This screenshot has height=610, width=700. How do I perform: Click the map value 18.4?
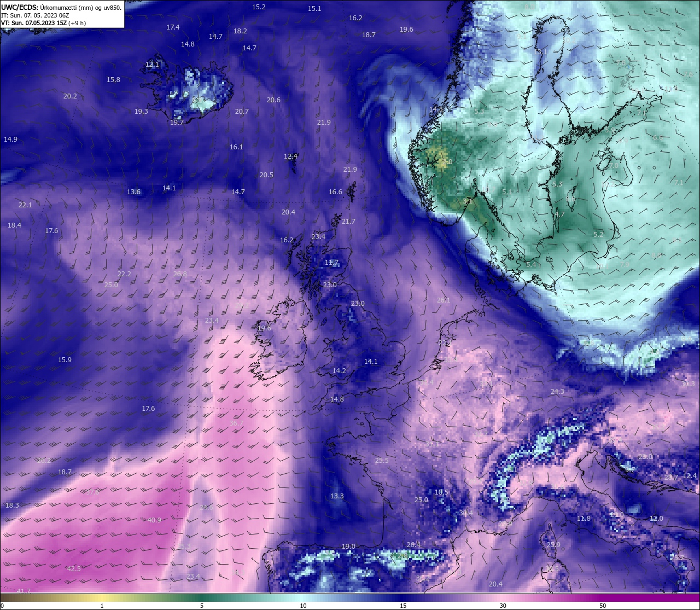tap(14, 225)
